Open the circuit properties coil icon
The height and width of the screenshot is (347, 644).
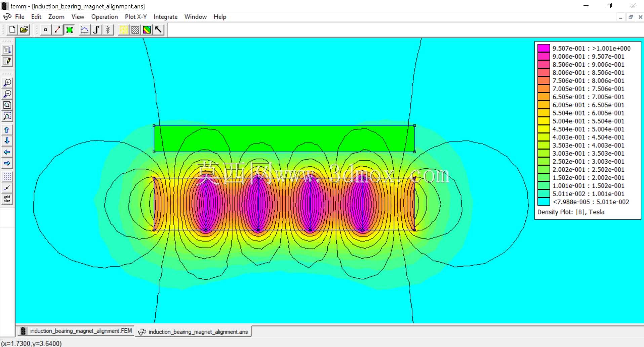(108, 30)
